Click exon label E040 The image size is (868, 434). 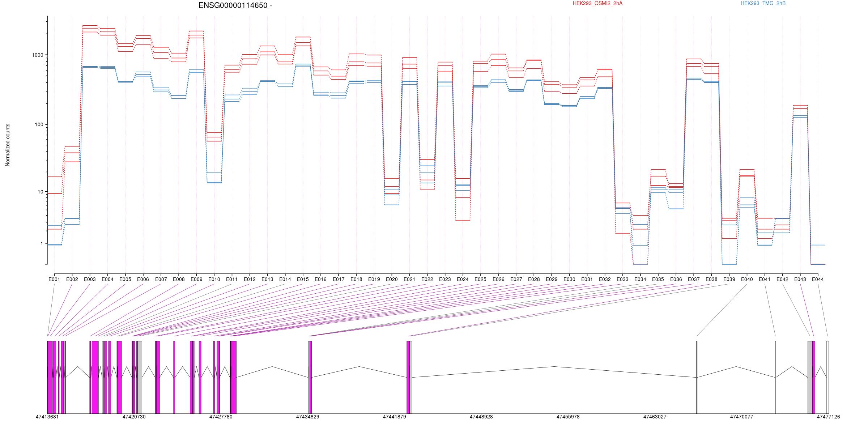747,279
